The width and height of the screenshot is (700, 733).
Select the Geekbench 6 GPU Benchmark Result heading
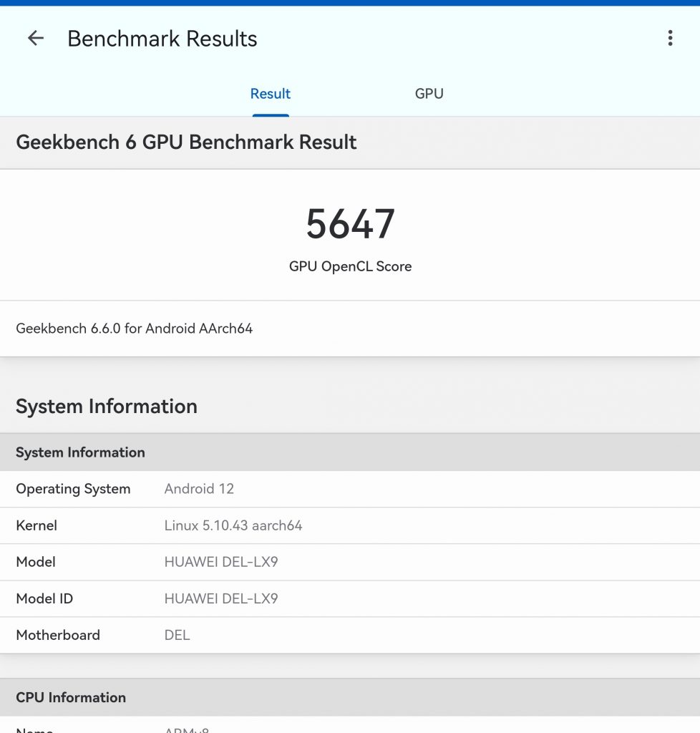(x=186, y=142)
